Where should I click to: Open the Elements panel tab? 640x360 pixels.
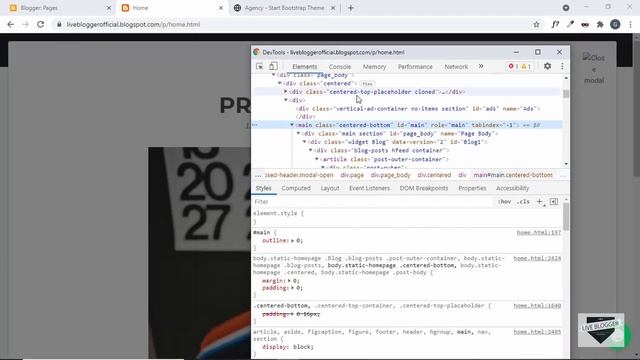(x=304, y=67)
